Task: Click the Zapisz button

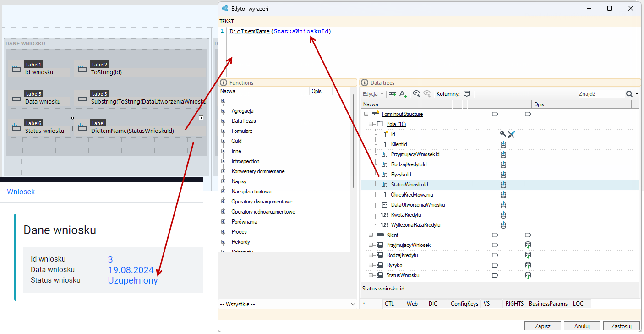Action: click(543, 326)
